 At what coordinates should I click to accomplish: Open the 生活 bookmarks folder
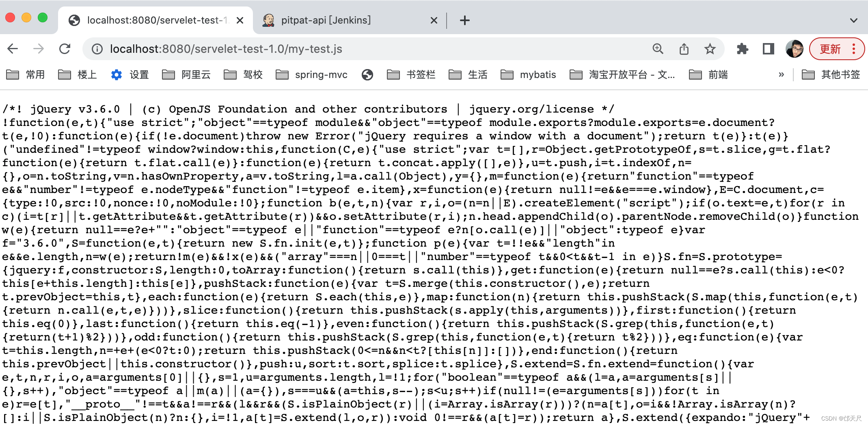tap(468, 75)
